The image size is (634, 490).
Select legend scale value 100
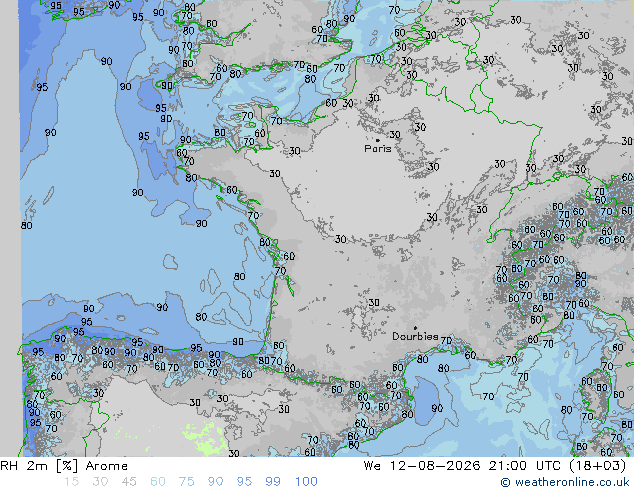click(306, 482)
